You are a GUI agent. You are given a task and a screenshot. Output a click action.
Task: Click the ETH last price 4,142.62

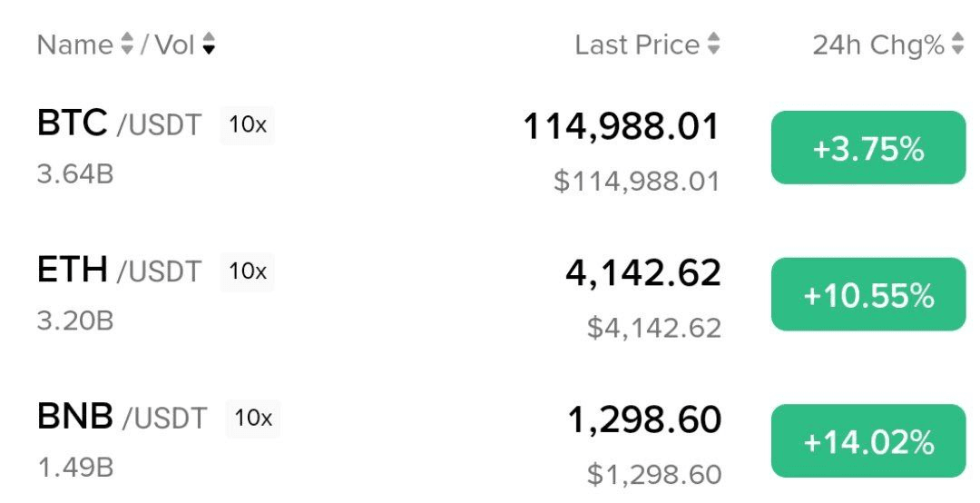642,272
